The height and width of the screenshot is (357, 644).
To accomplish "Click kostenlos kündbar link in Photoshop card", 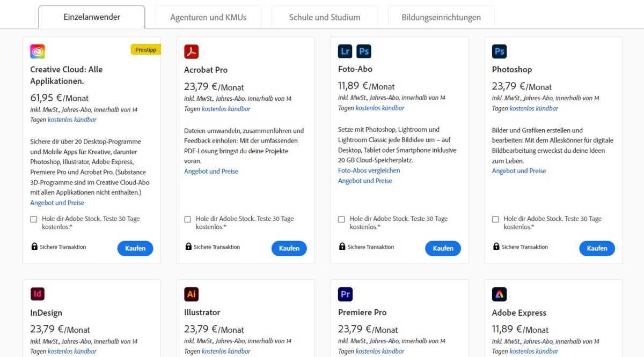I will click(534, 108).
